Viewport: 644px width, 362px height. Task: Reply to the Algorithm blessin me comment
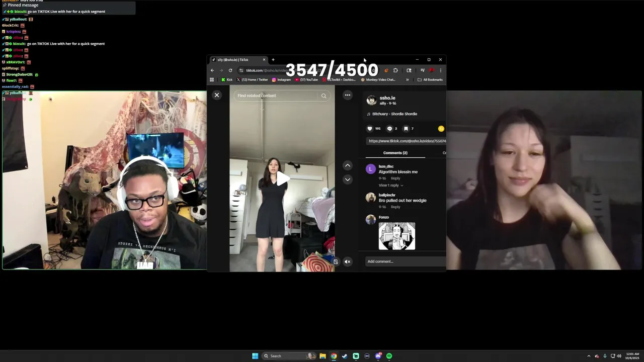pos(395,178)
